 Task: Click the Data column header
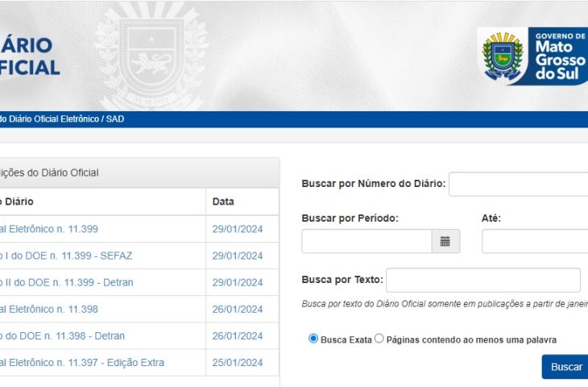click(x=223, y=202)
